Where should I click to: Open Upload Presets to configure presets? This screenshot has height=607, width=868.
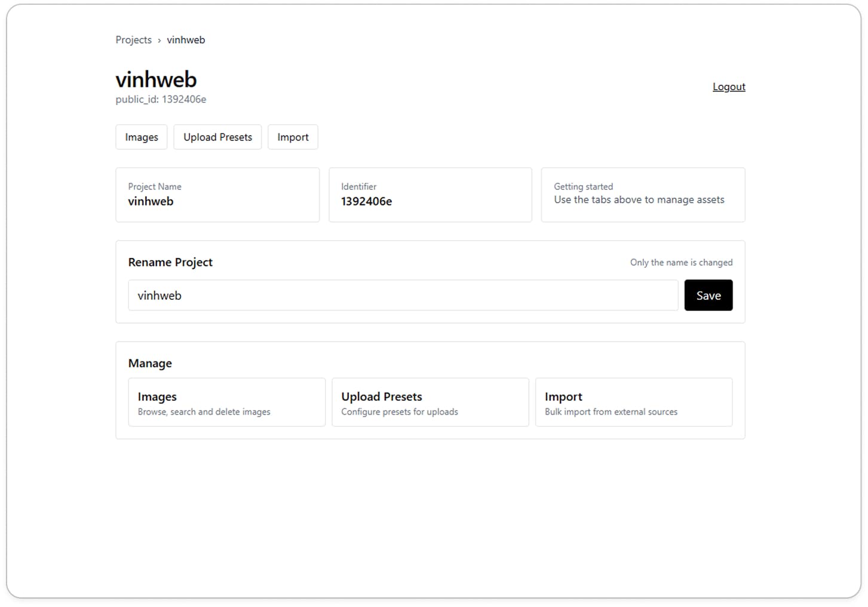[430, 402]
